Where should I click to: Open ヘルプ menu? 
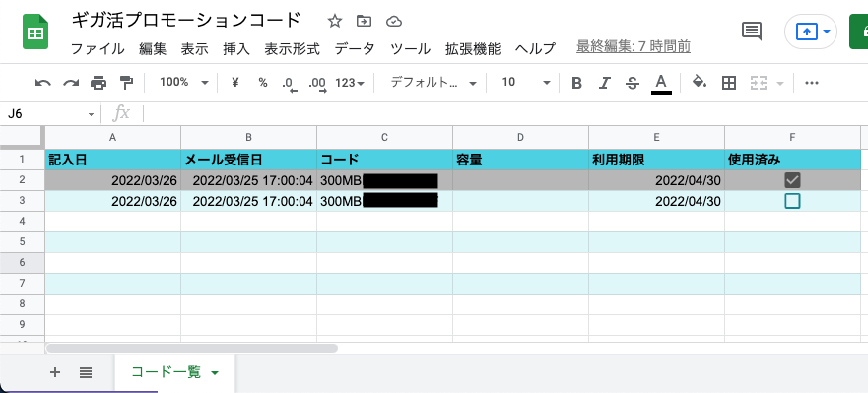(535, 48)
